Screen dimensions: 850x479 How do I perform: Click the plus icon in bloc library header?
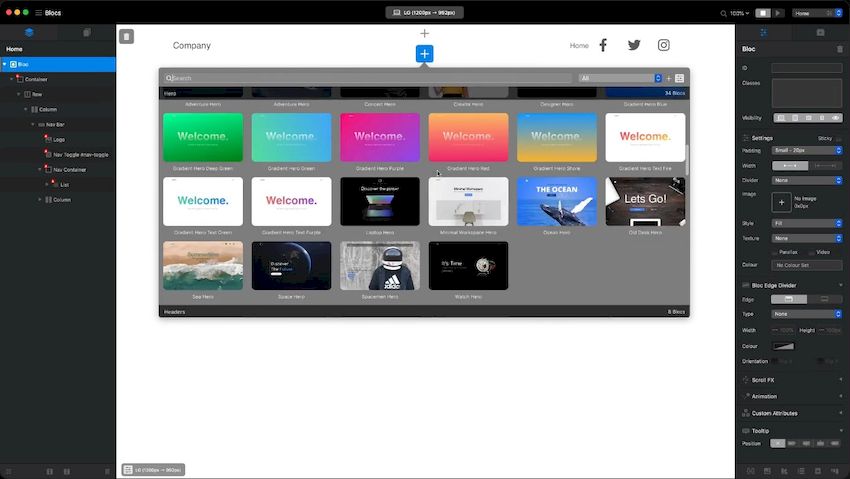[x=668, y=78]
